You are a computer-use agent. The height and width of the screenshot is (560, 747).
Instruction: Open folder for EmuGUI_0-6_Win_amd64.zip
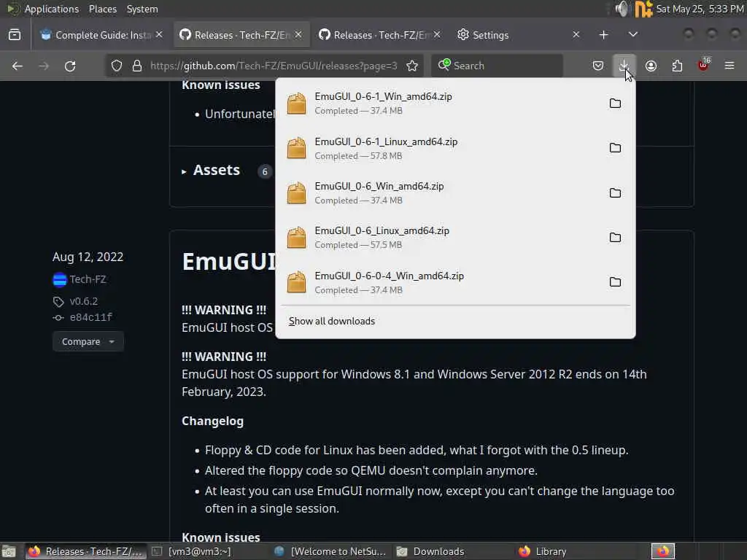click(615, 192)
